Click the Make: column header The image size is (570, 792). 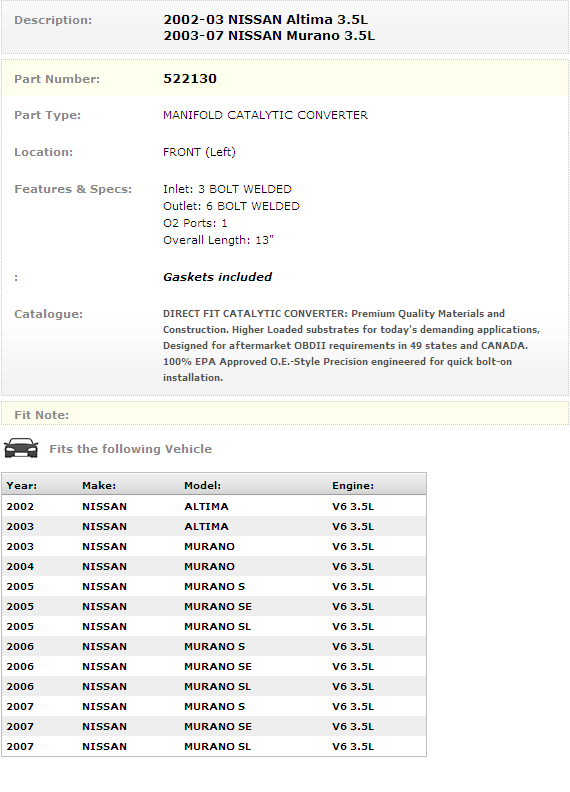point(99,485)
